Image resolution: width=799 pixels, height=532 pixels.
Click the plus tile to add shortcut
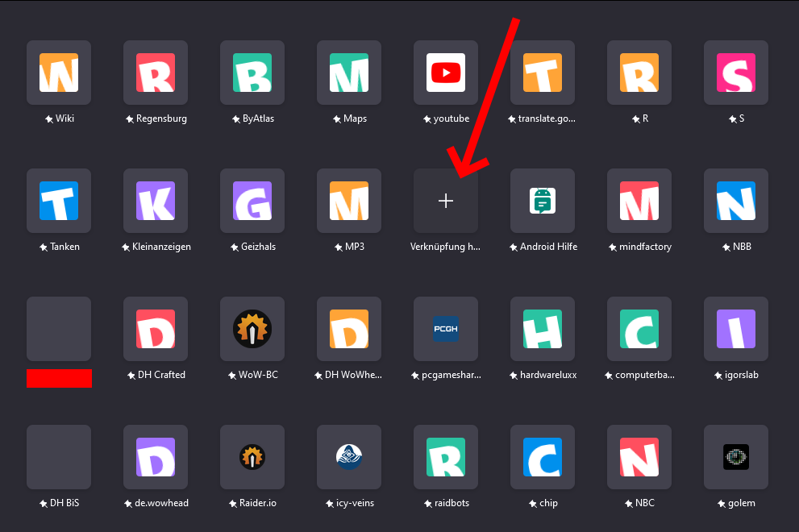446,201
